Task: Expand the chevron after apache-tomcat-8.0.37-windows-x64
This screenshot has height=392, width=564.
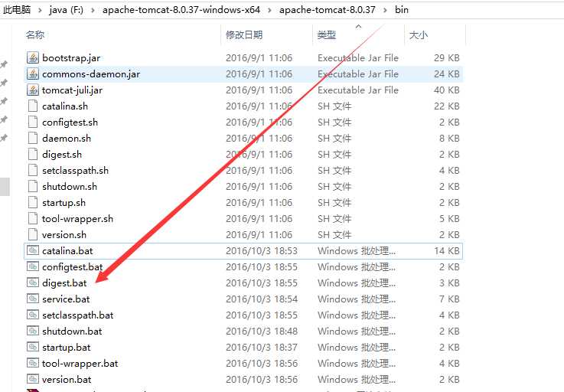Action: tap(269, 10)
